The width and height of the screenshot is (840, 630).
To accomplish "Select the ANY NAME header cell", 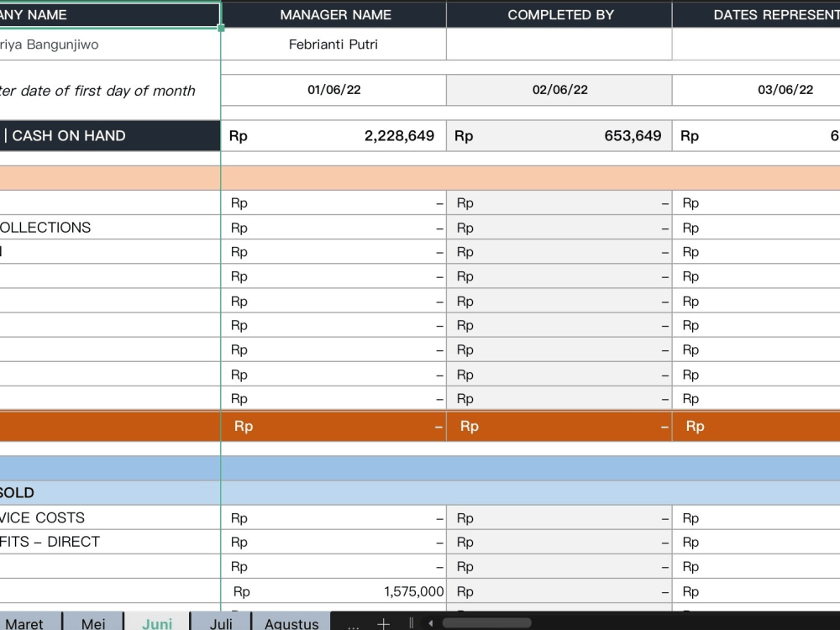I will 110,14.
